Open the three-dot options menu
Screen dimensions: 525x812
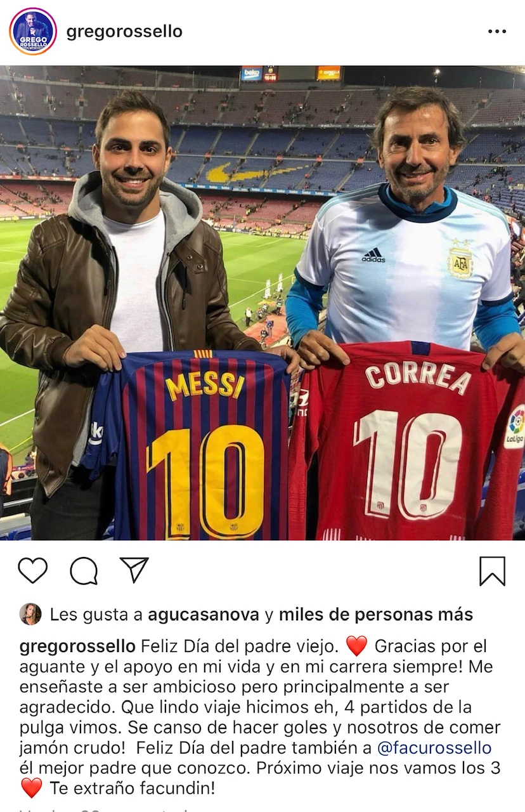click(497, 32)
